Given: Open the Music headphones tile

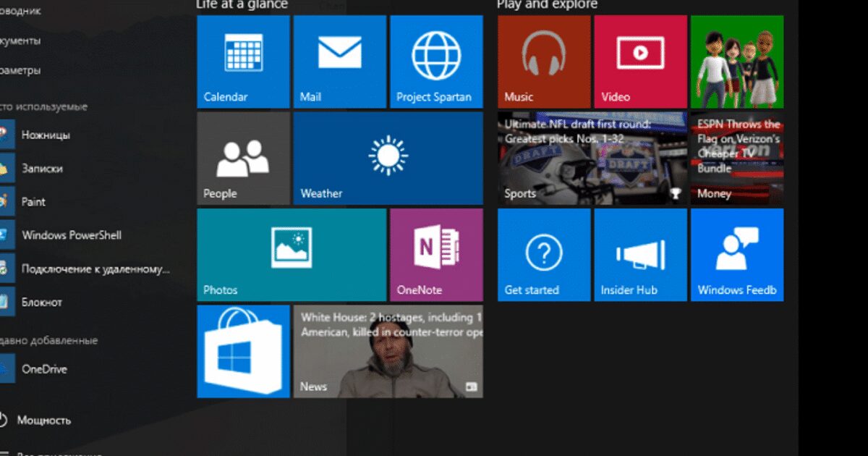Looking at the screenshot, I should click(x=544, y=62).
